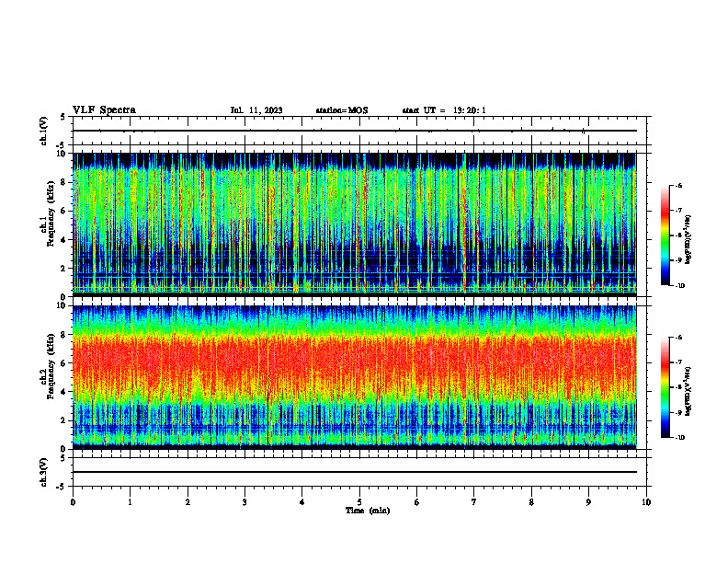Click the ch.1 spectrogram color scale bar
Image resolution: width=728 pixels, height=563 pixels.
tap(665, 236)
